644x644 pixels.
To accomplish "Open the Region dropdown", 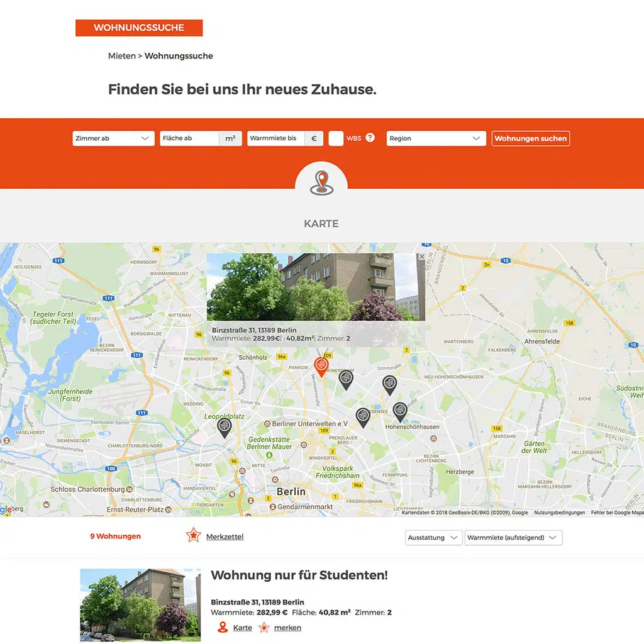I will tap(436, 138).
